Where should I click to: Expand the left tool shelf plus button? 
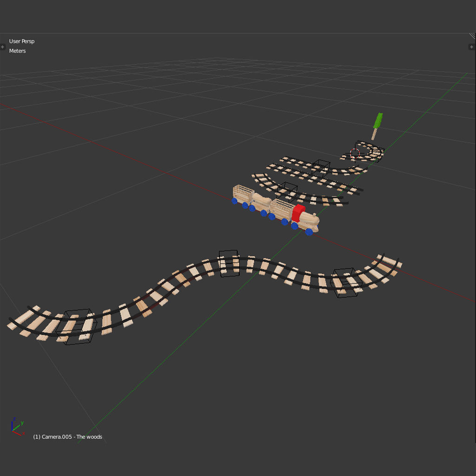pos(2,47)
